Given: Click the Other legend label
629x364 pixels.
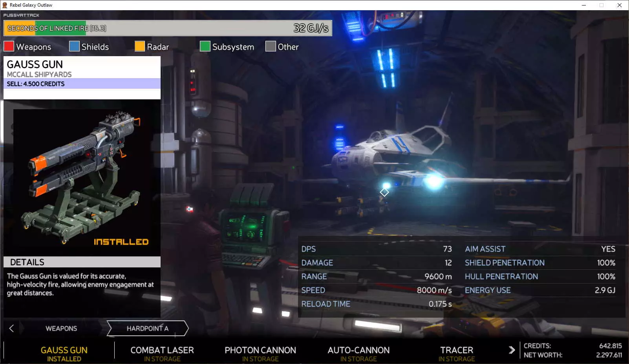Looking at the screenshot, I should 288,47.
